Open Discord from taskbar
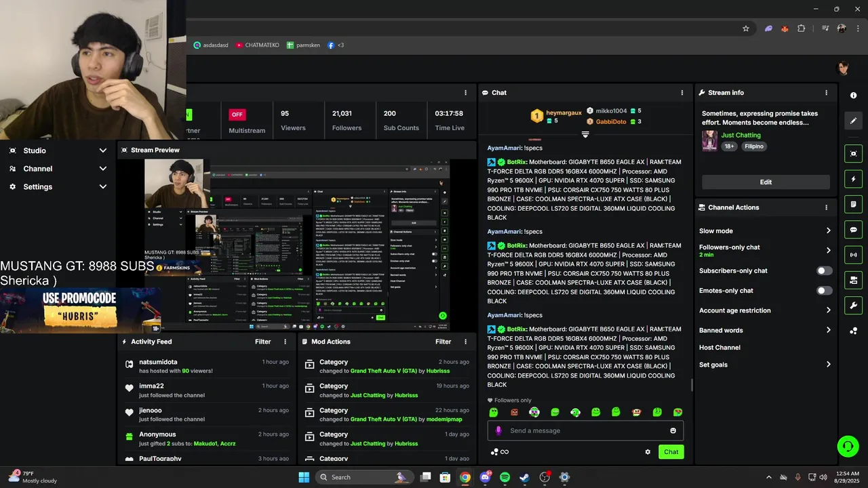 pyautogui.click(x=485, y=477)
